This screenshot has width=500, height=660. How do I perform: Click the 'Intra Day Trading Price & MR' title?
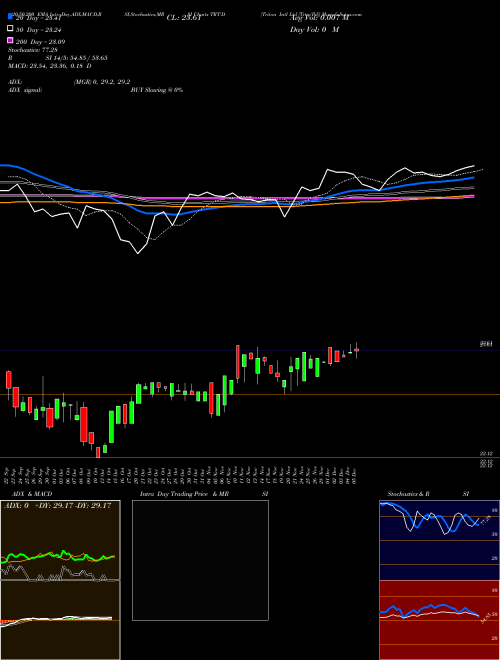[x=184, y=494]
